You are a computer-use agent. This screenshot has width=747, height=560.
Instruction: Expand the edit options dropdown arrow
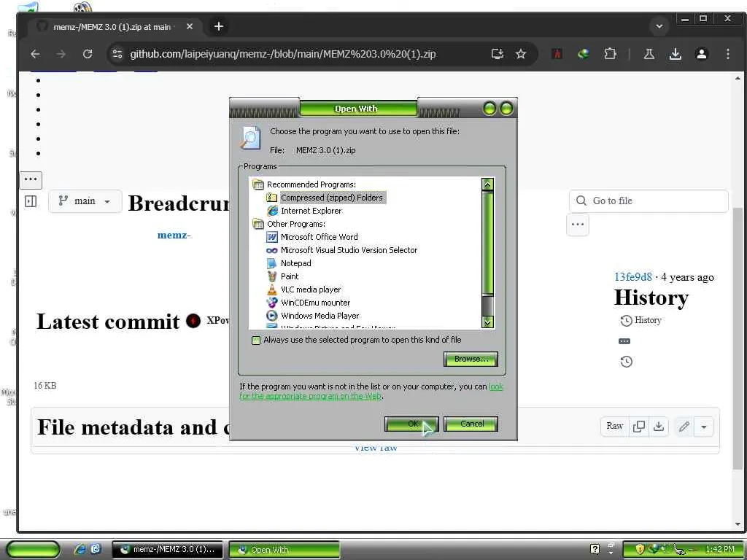coord(704,427)
